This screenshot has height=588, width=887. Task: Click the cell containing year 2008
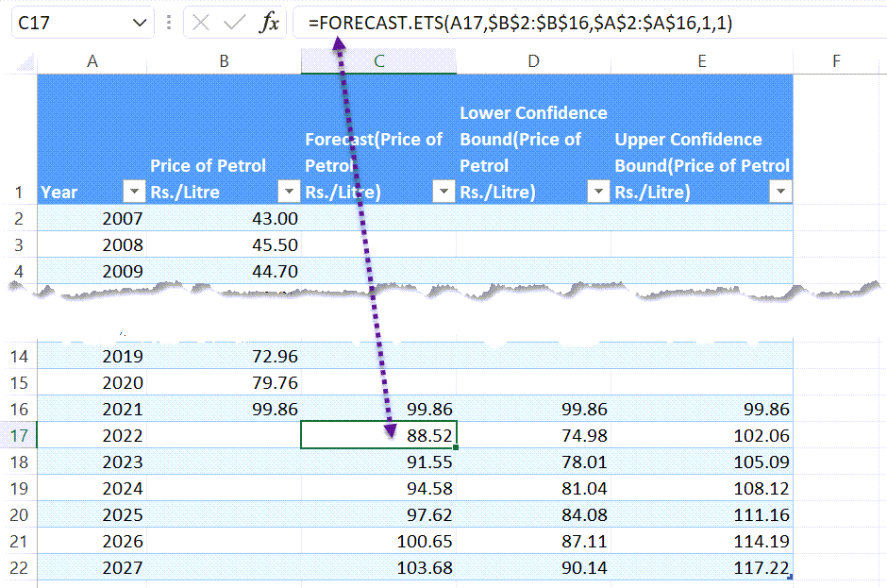[x=92, y=244]
